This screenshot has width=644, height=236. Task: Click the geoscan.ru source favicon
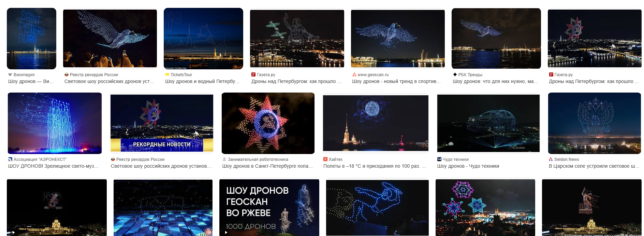tap(354, 75)
